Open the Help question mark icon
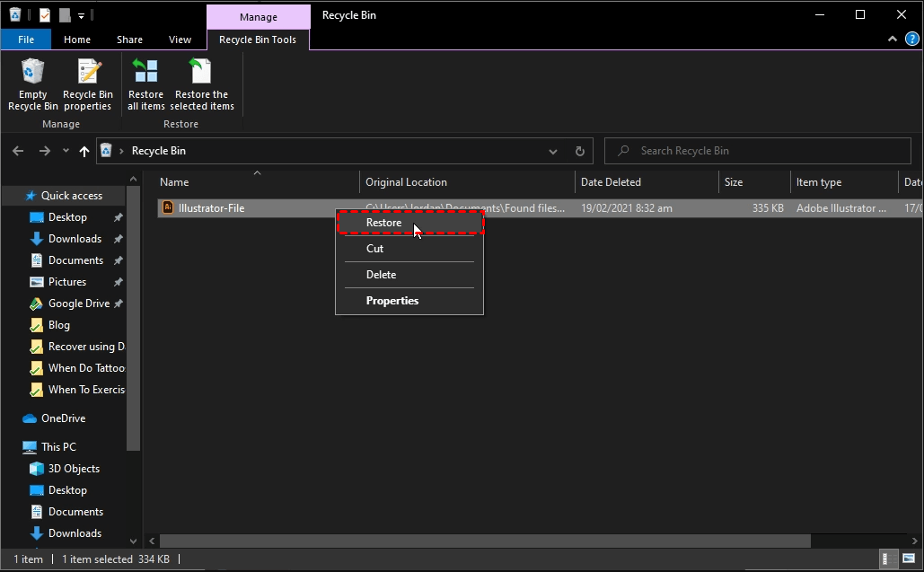This screenshot has height=572, width=924. click(911, 40)
